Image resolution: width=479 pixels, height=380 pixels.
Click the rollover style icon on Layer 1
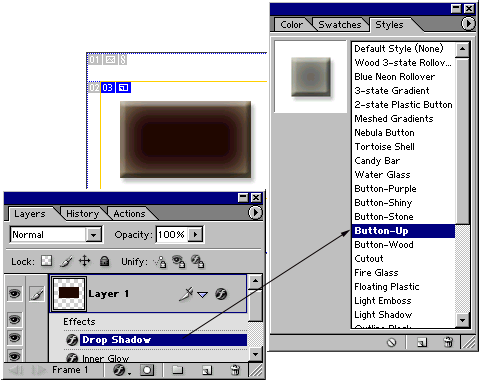(186, 294)
